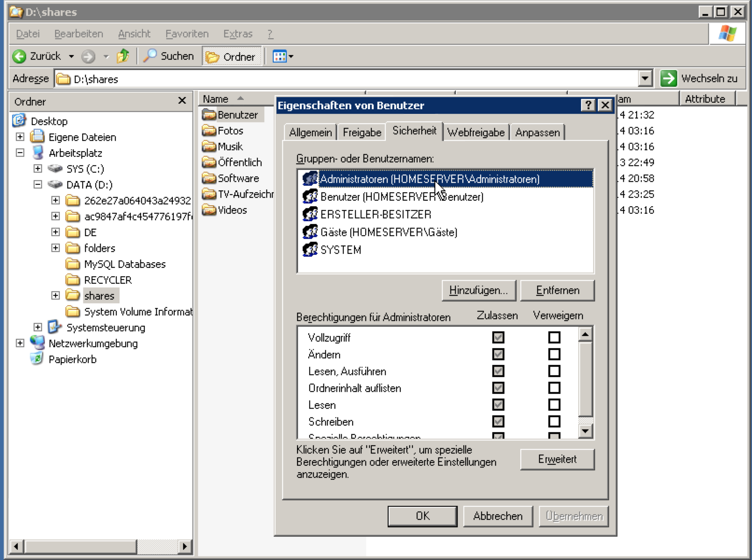The width and height of the screenshot is (752, 560).
Task: Select the Papierkorb recycle bin icon
Action: [36, 359]
